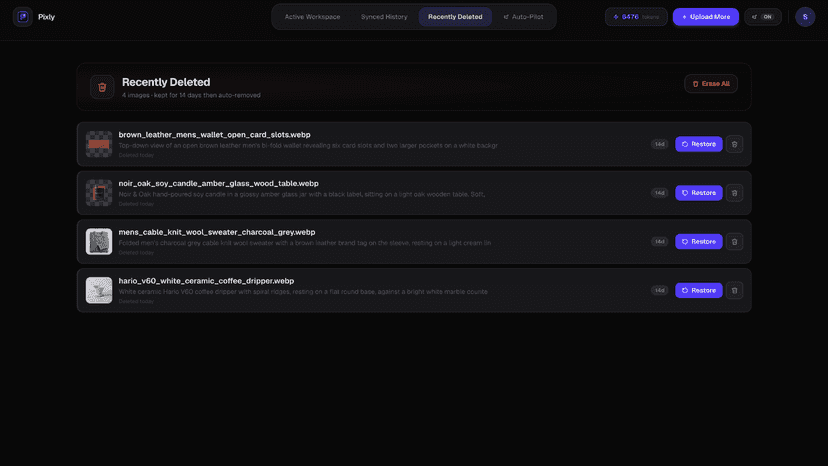The width and height of the screenshot is (828, 466).
Task: Click the Recently Deleted tab
Action: [455, 17]
